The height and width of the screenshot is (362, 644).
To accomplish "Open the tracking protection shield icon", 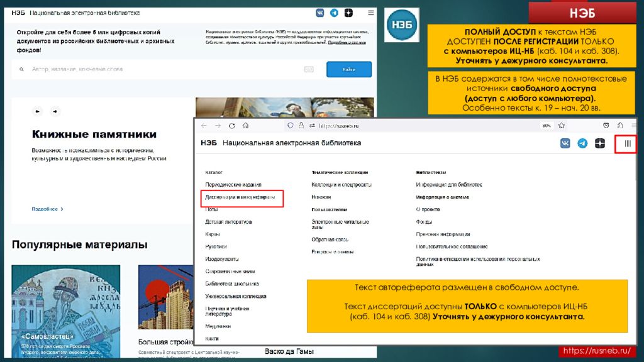I will coord(291,126).
